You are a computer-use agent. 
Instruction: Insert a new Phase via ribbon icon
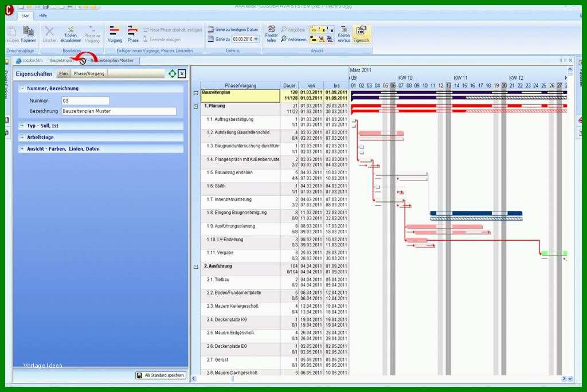[x=133, y=34]
